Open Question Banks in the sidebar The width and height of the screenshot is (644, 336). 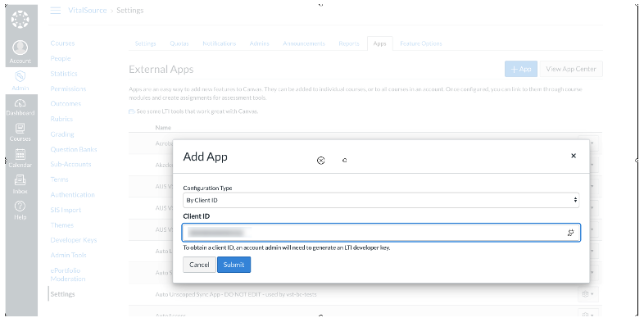[x=74, y=149]
